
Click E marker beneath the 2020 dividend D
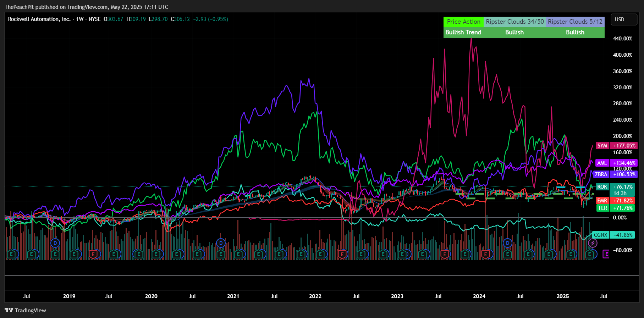coord(221,254)
